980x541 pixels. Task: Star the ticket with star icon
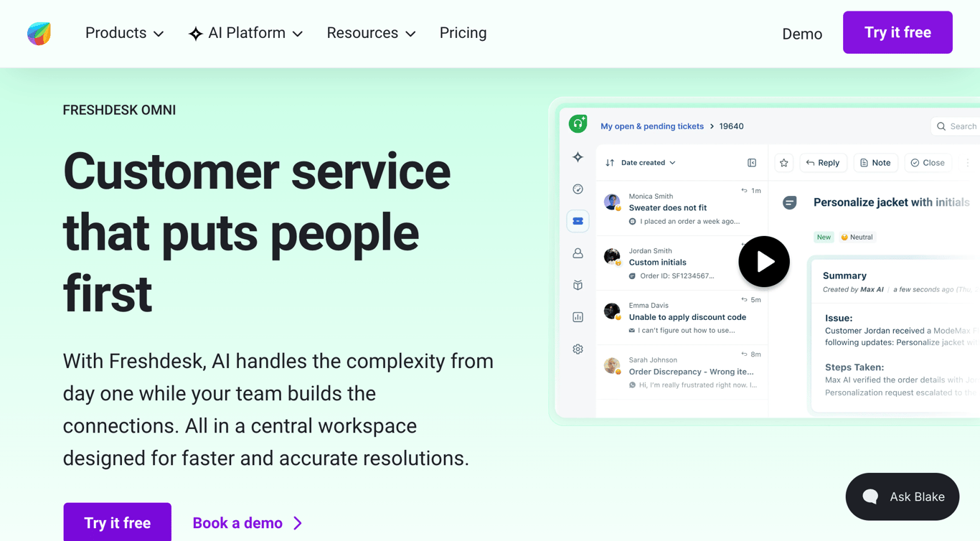tap(784, 163)
